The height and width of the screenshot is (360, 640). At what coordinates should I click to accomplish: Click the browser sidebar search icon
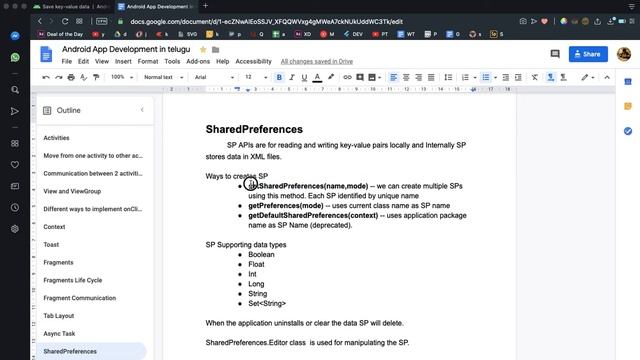pos(15,90)
